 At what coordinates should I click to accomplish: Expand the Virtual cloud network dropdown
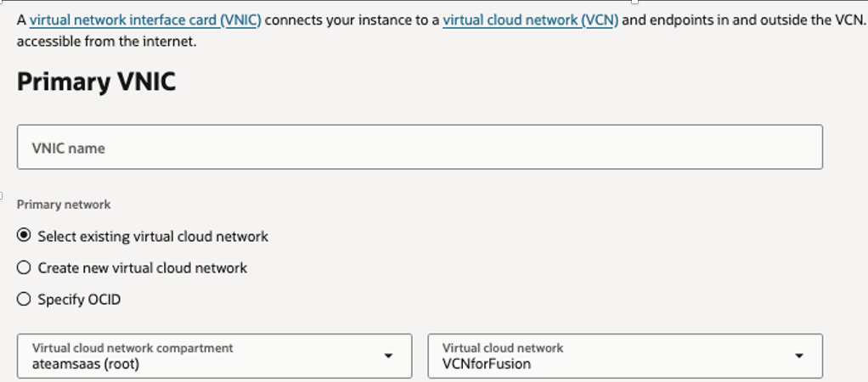(625, 356)
